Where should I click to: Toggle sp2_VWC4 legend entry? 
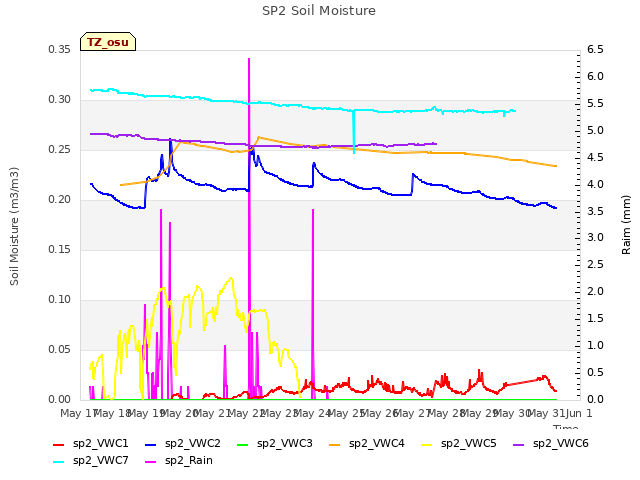(367, 444)
